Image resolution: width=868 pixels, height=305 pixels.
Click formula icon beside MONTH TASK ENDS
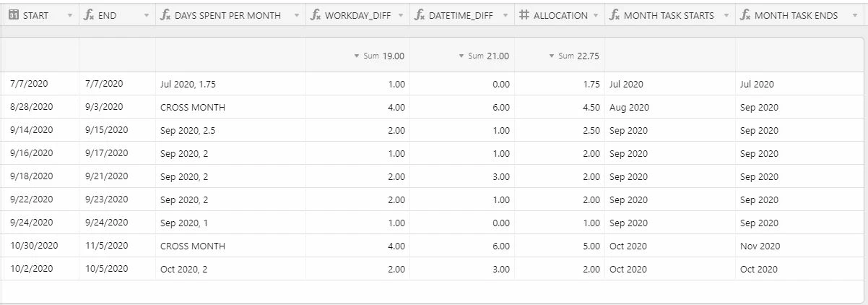(745, 15)
